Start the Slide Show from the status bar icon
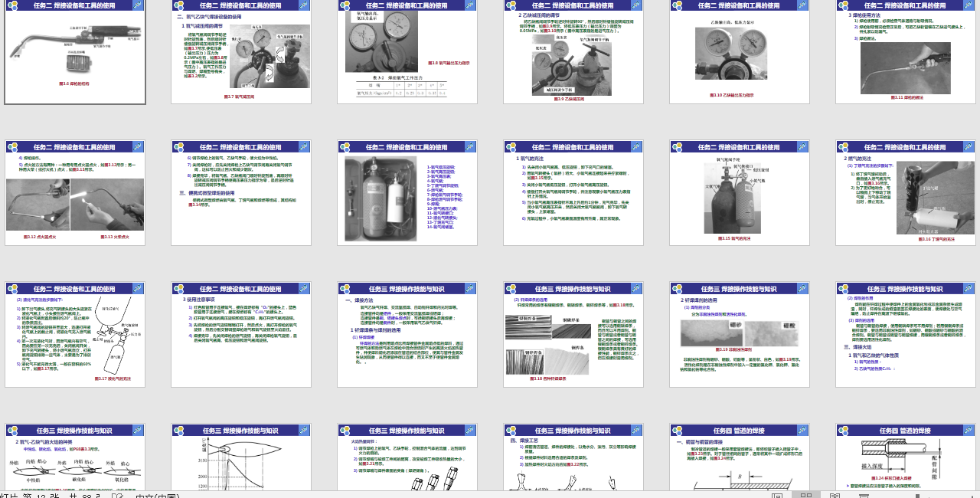Viewport: 980px width, 498px height. [864, 495]
